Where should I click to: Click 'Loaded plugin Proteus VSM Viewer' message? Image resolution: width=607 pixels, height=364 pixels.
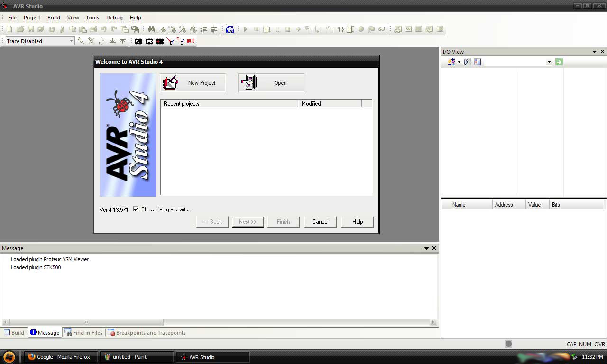point(50,259)
